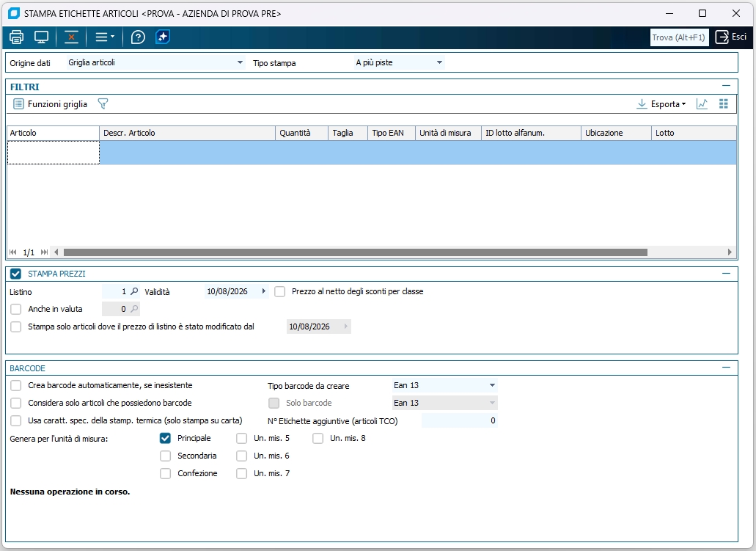Click the Trova search field

point(679,37)
